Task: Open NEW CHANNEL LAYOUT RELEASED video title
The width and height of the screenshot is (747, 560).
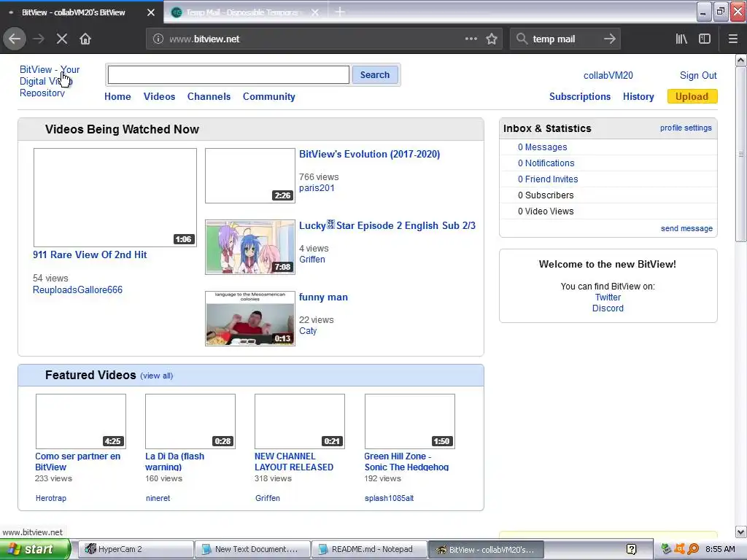Action: pyautogui.click(x=294, y=462)
